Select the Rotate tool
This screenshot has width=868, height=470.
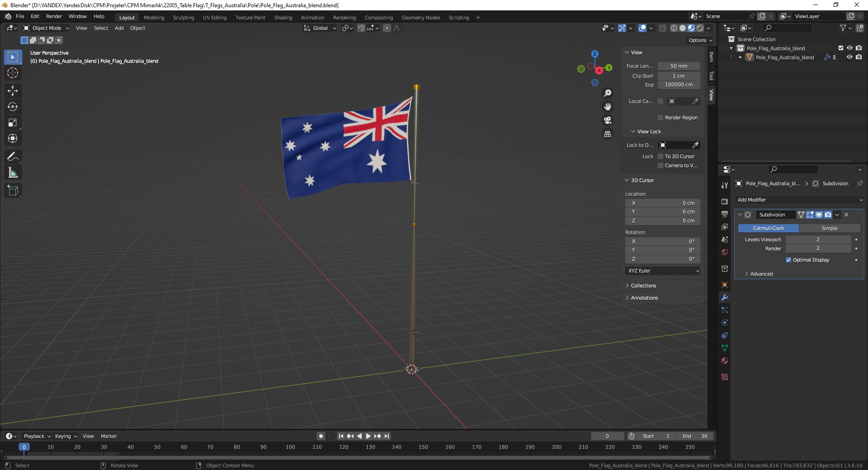pyautogui.click(x=13, y=107)
